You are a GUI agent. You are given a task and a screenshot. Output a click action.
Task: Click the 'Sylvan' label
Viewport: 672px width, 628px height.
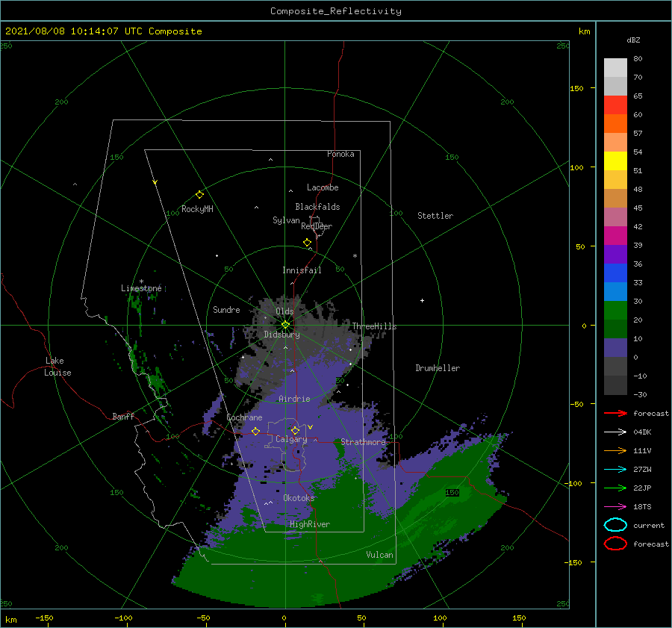(x=286, y=220)
